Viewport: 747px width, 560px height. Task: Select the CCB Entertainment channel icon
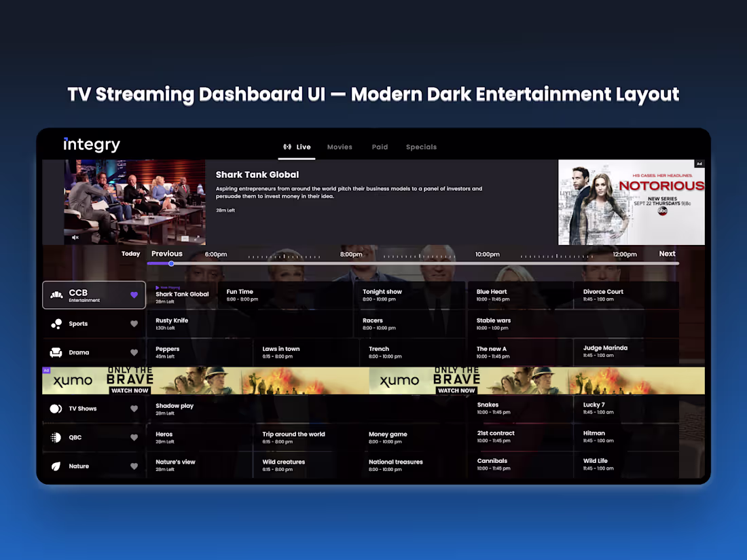click(x=57, y=295)
